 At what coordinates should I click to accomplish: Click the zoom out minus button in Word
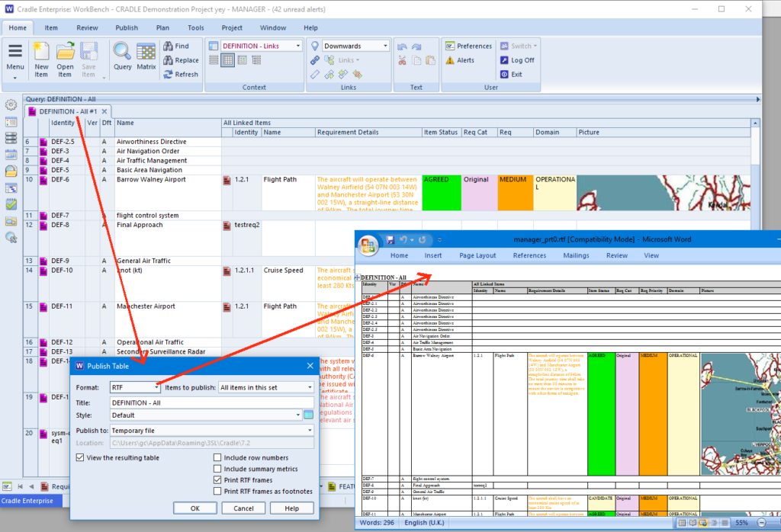[761, 523]
